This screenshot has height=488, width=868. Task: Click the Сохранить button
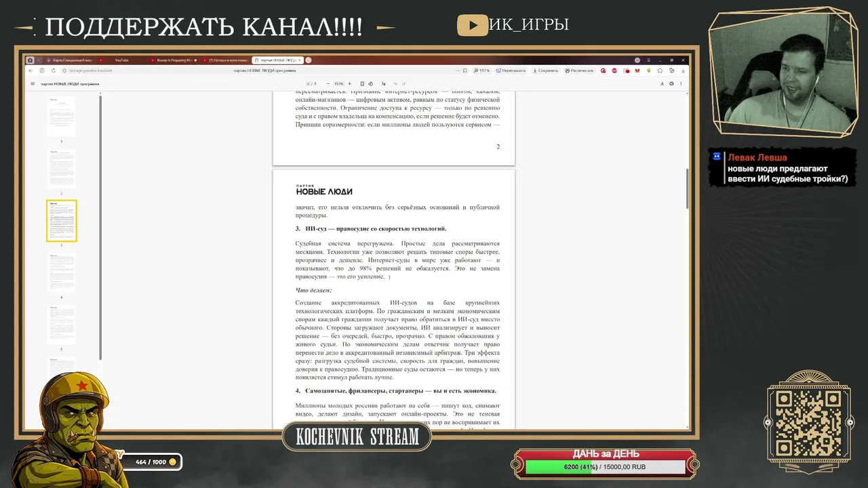[x=545, y=70]
